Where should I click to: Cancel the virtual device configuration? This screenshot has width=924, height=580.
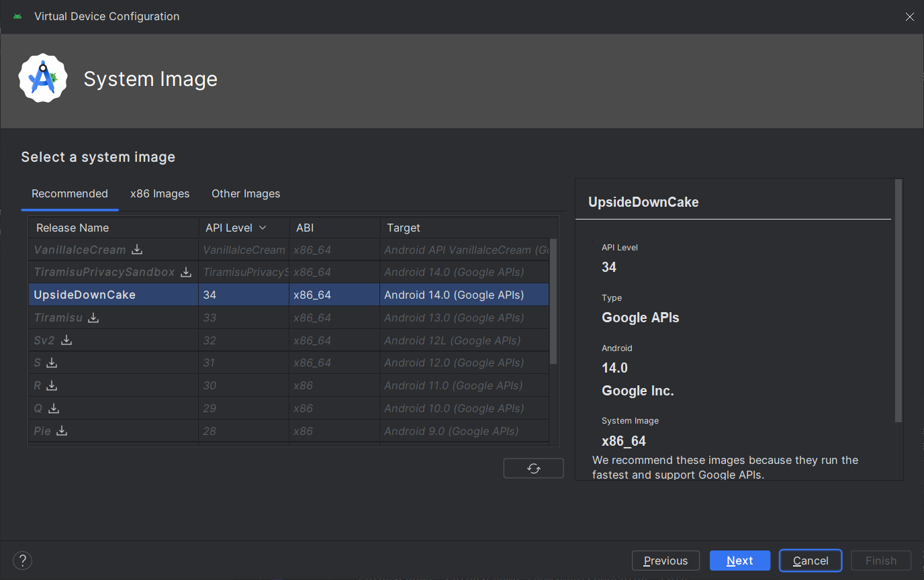click(x=810, y=561)
